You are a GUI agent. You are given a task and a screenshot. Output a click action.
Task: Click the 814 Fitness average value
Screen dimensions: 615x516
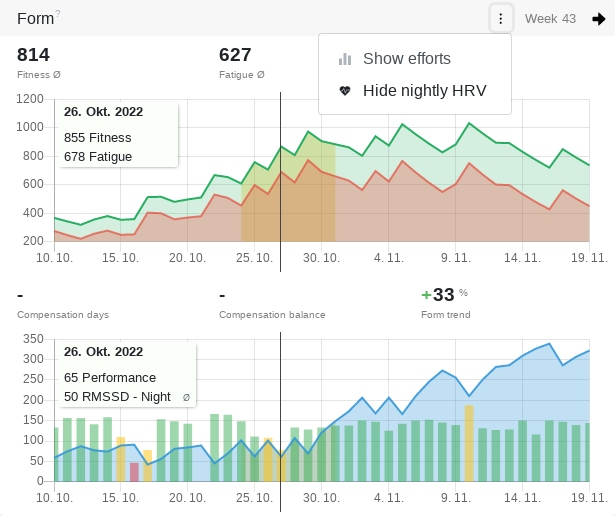[33, 55]
